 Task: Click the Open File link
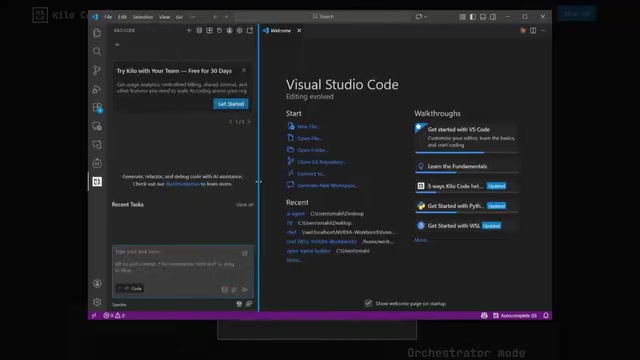[x=309, y=138]
